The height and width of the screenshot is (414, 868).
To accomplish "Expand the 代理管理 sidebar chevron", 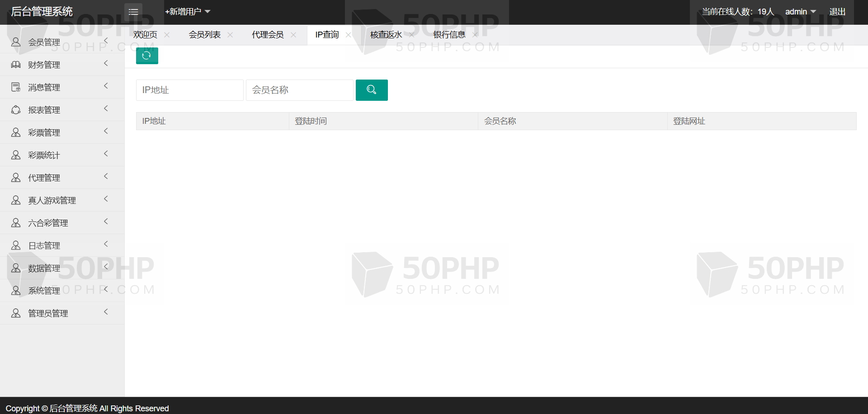I will pyautogui.click(x=106, y=176).
